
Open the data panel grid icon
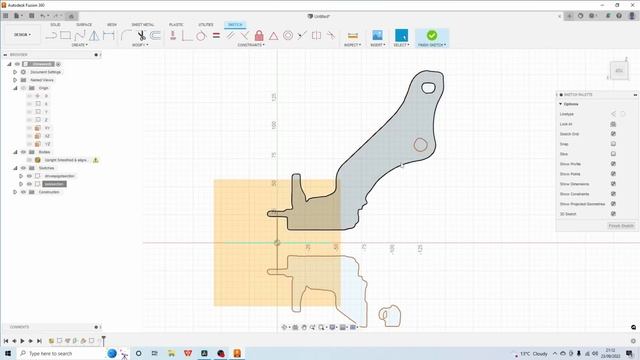6,16
